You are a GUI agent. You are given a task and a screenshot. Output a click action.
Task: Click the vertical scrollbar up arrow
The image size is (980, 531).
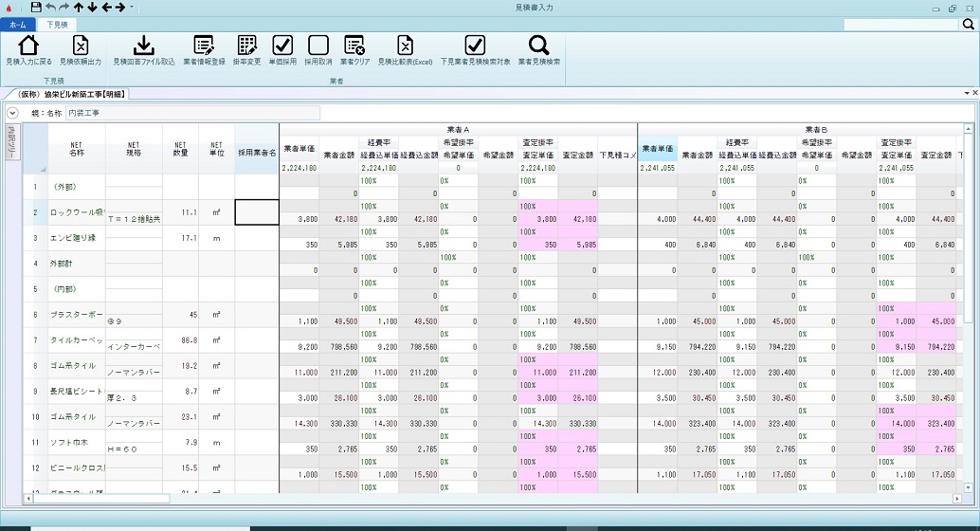tap(968, 128)
